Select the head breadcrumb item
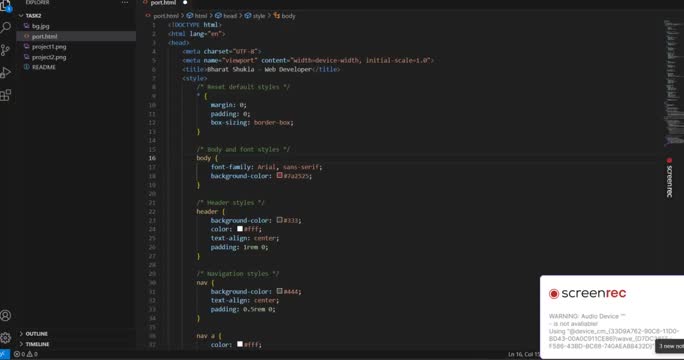This screenshot has width=684, height=360. (x=226, y=16)
